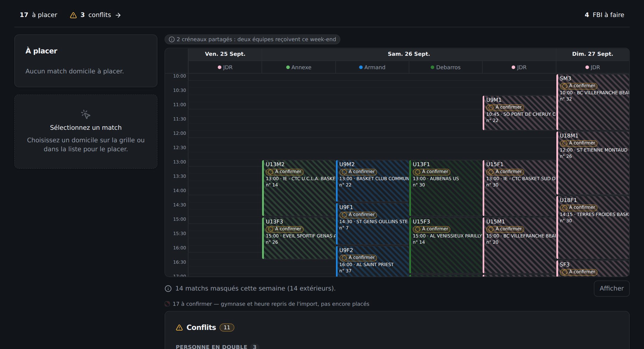Click the À confirmer status icon on U9M1

click(x=491, y=107)
